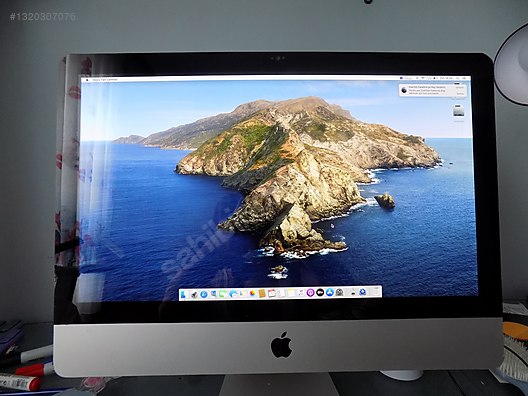The width and height of the screenshot is (528, 396).
Task: Open Launchpad rocket icon in dock
Action: [195, 295]
